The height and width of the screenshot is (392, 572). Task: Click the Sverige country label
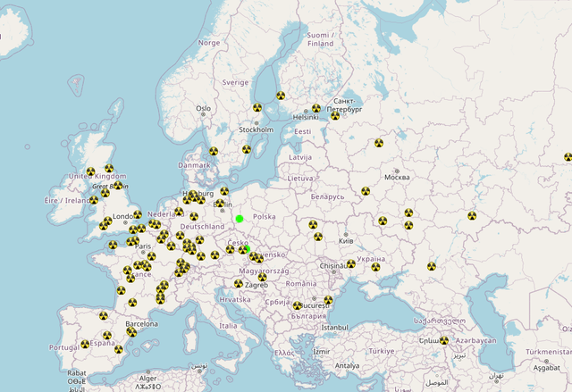pyautogui.click(x=235, y=83)
